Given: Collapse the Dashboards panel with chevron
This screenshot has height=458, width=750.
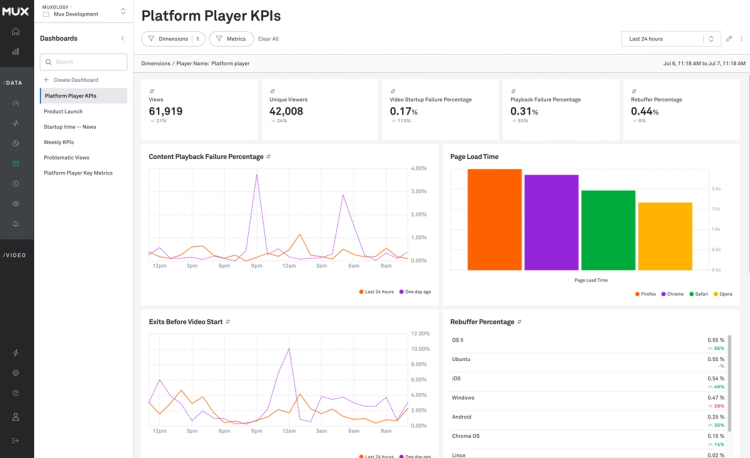Looking at the screenshot, I should [122, 38].
